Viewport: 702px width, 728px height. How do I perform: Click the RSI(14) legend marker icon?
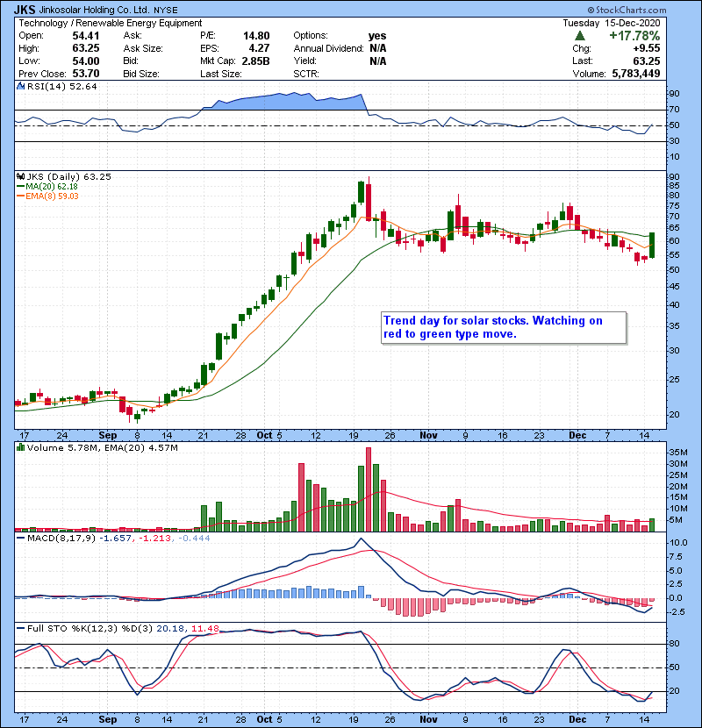tap(18, 87)
